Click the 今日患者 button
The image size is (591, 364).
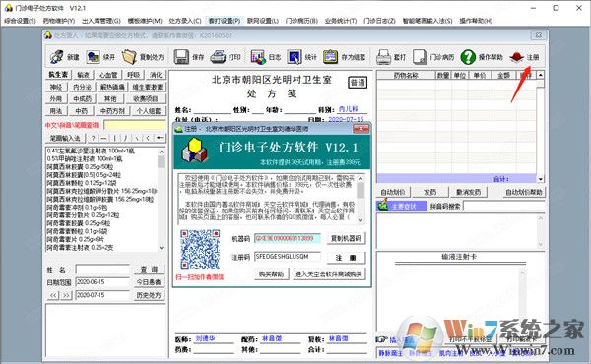click(149, 282)
